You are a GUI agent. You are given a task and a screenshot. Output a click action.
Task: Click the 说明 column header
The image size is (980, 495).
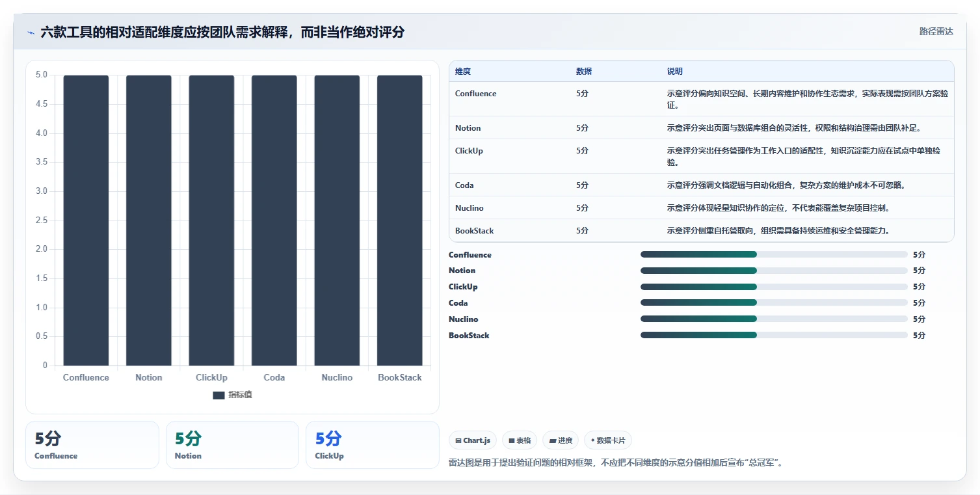pos(675,72)
